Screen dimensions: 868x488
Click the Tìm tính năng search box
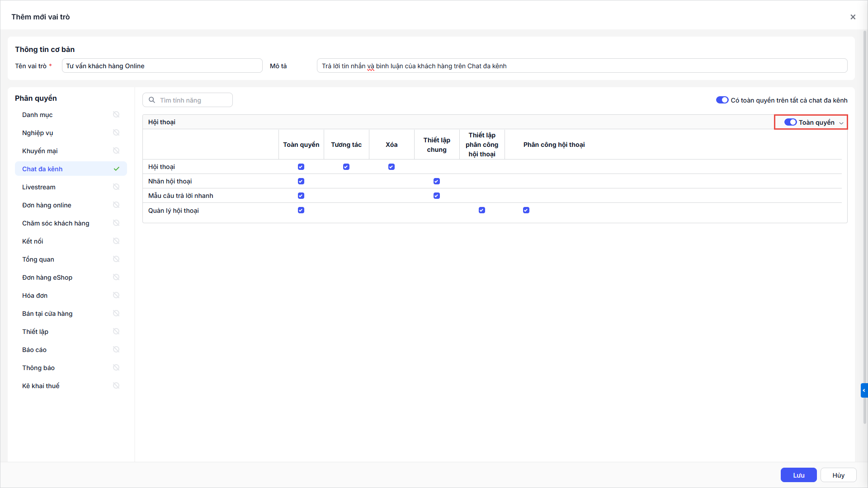188,100
